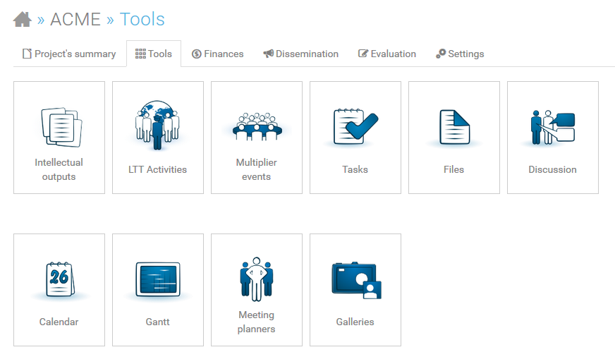Click the ACME breadcrumb link
This screenshot has height=364, width=615.
(x=75, y=19)
